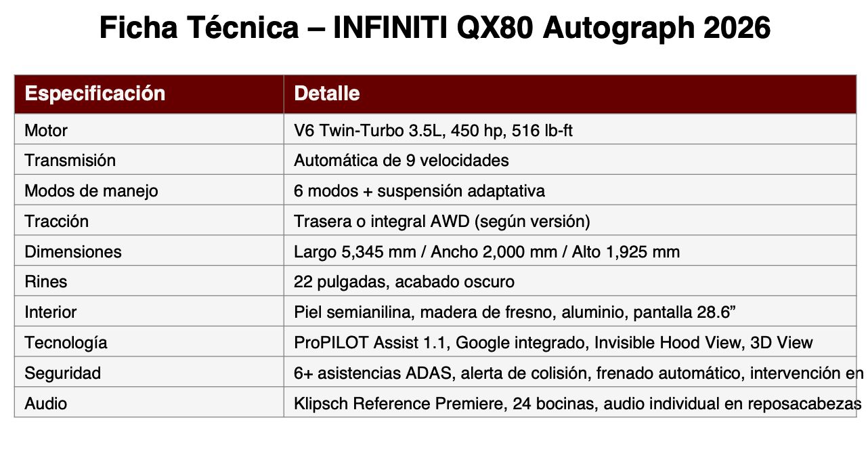Select the Seguridad row label
The height and width of the screenshot is (454, 868).
(x=149, y=373)
